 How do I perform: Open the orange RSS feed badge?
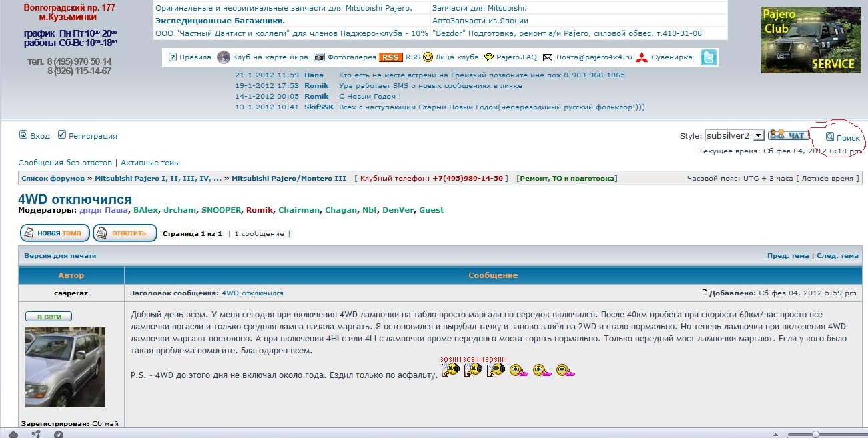tap(390, 57)
